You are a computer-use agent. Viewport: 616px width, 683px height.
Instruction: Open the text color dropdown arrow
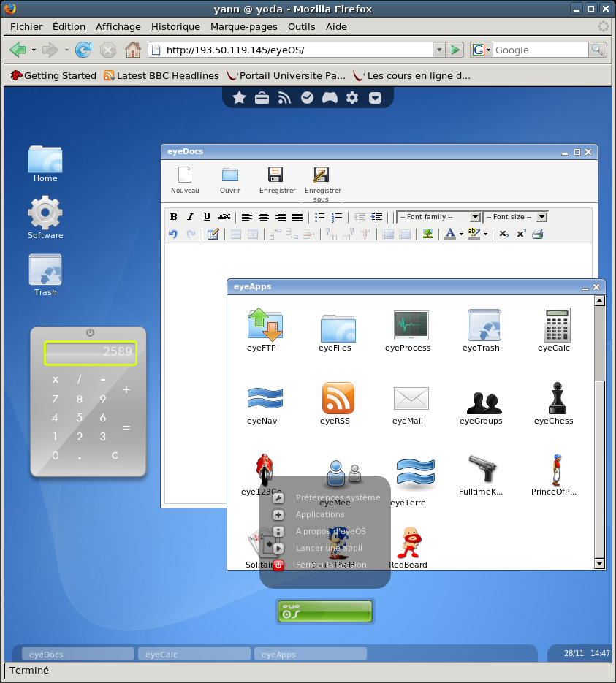coord(461,235)
